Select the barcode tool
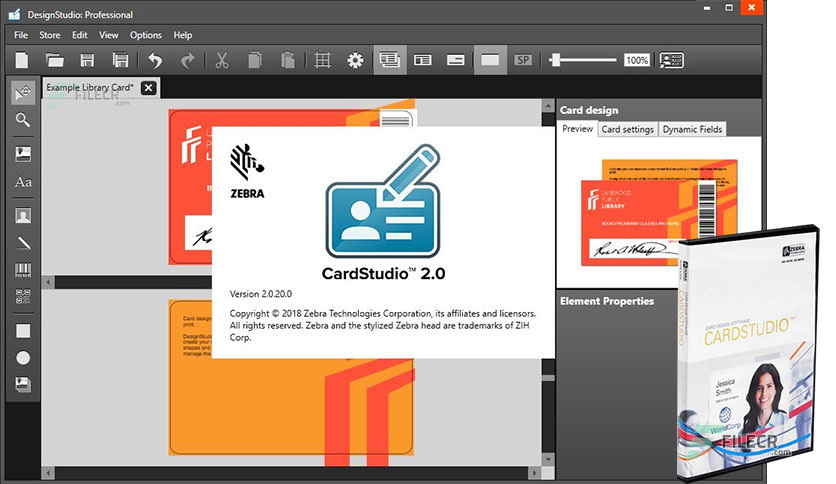Screen dimensions: 836x484 point(23,270)
